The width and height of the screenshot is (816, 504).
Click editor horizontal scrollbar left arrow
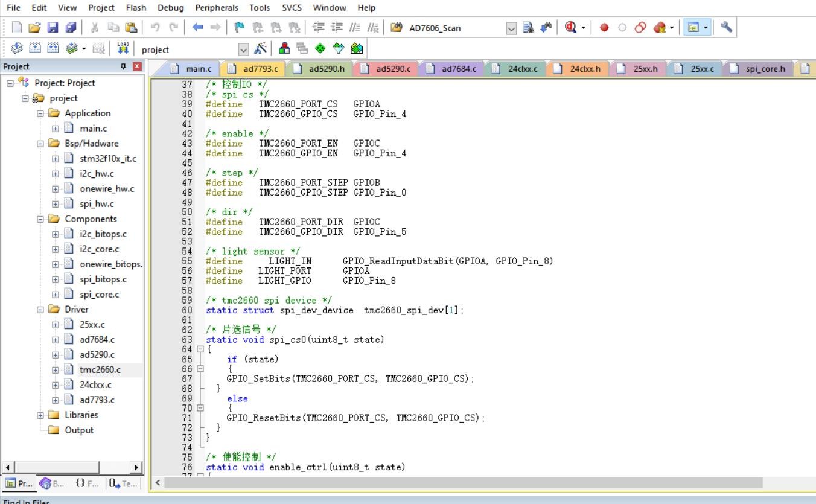pos(158,483)
